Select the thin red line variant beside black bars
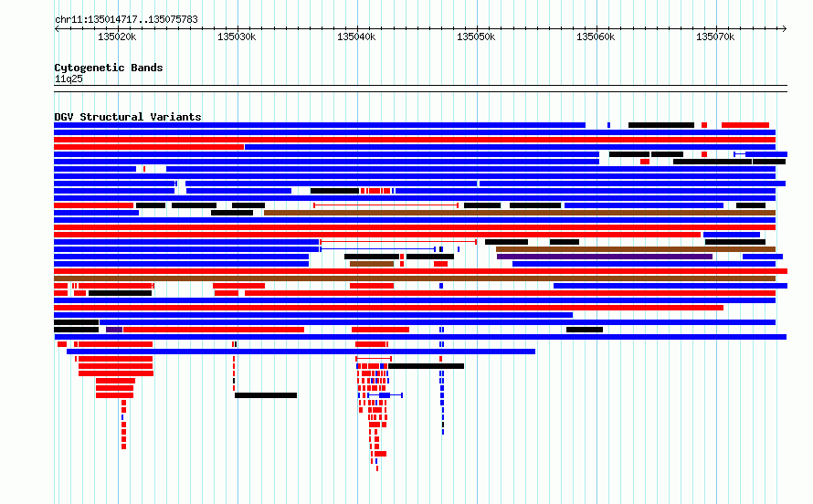Viewport: 813px width, 504px height. (x=385, y=205)
